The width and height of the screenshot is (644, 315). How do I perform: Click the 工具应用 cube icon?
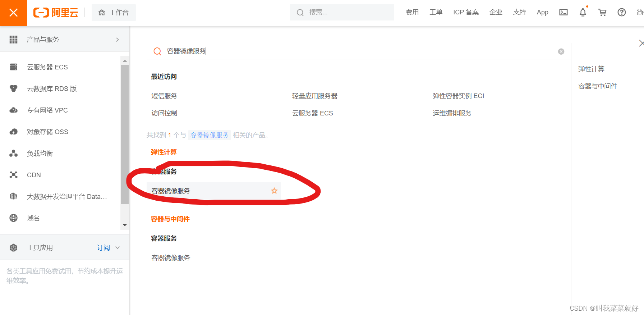pos(13,248)
